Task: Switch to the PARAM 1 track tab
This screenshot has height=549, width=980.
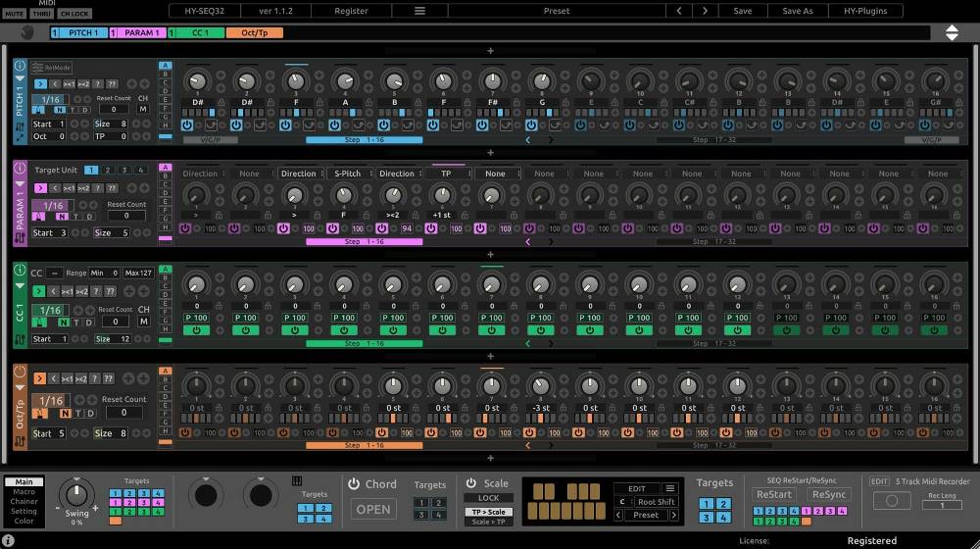Action: tap(142, 32)
